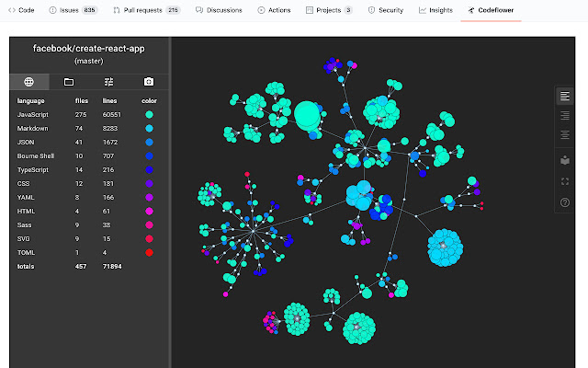Viewport: 588px width, 368px height.
Task: Click the camera snapshot icon
Action: 149,82
